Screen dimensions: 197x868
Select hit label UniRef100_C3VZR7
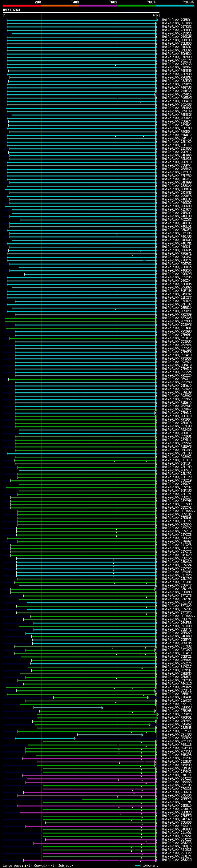[x=176, y=528]
